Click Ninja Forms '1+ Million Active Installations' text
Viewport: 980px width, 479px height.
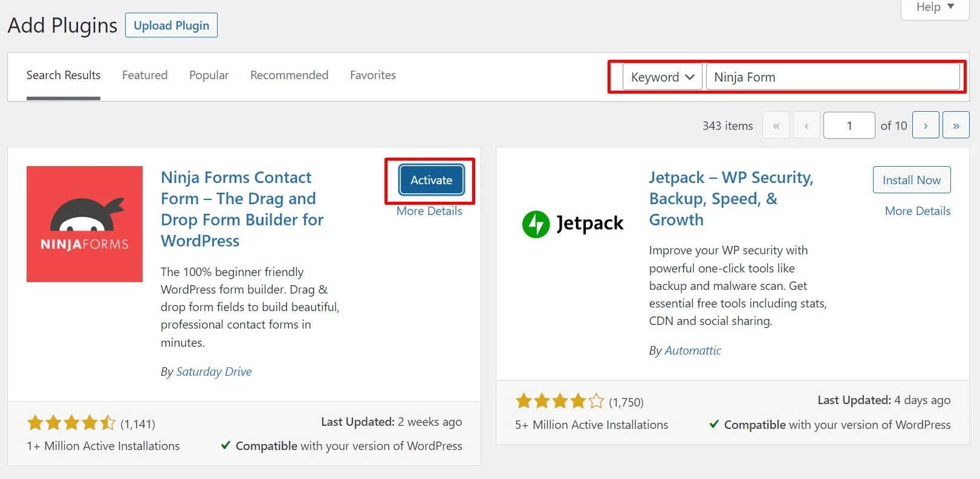[x=103, y=446]
